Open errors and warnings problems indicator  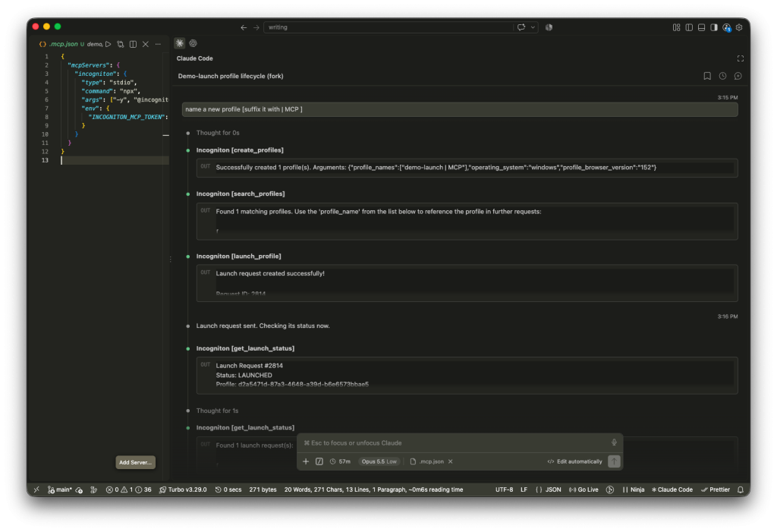point(128,490)
